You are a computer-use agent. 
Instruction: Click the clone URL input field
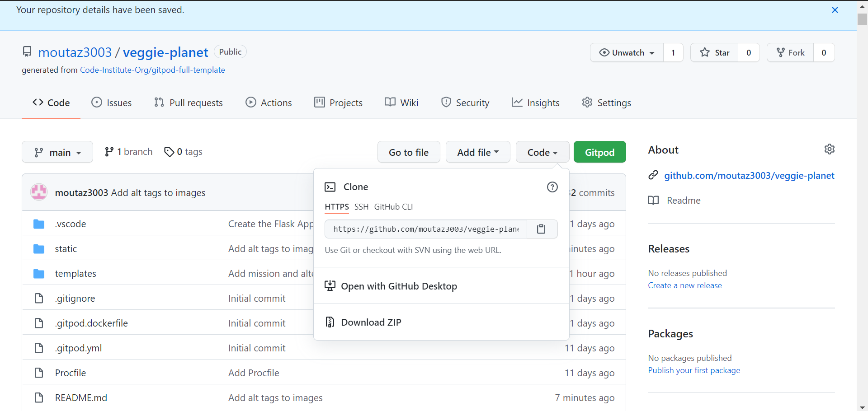426,229
